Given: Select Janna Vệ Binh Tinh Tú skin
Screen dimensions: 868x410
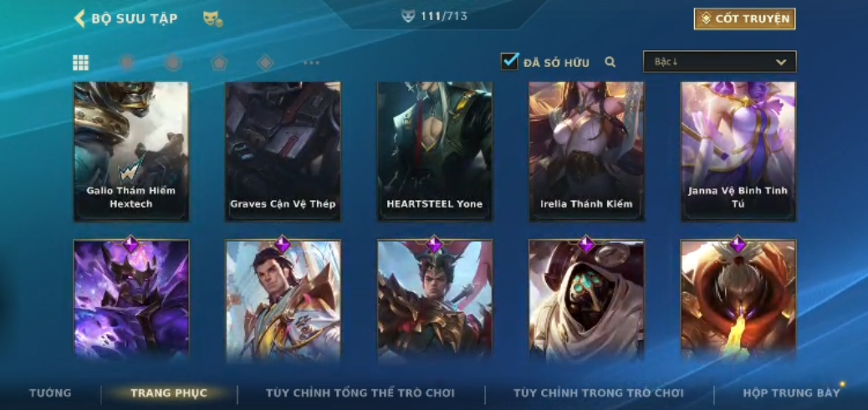Looking at the screenshot, I should [738, 151].
